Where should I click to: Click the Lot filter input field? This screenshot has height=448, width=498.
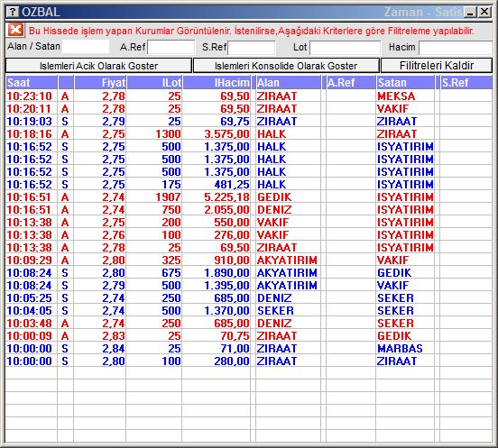point(345,48)
